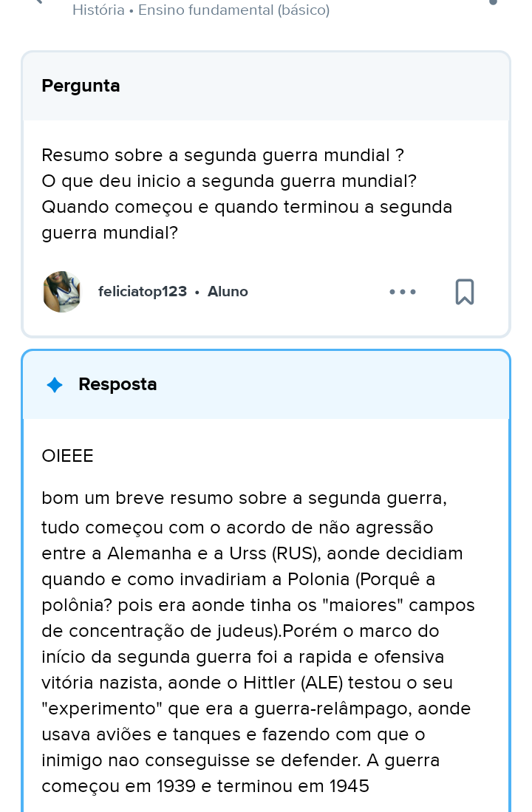The width and height of the screenshot is (532, 812).
Task: Bookmark this question with the save icon
Action: 464,292
